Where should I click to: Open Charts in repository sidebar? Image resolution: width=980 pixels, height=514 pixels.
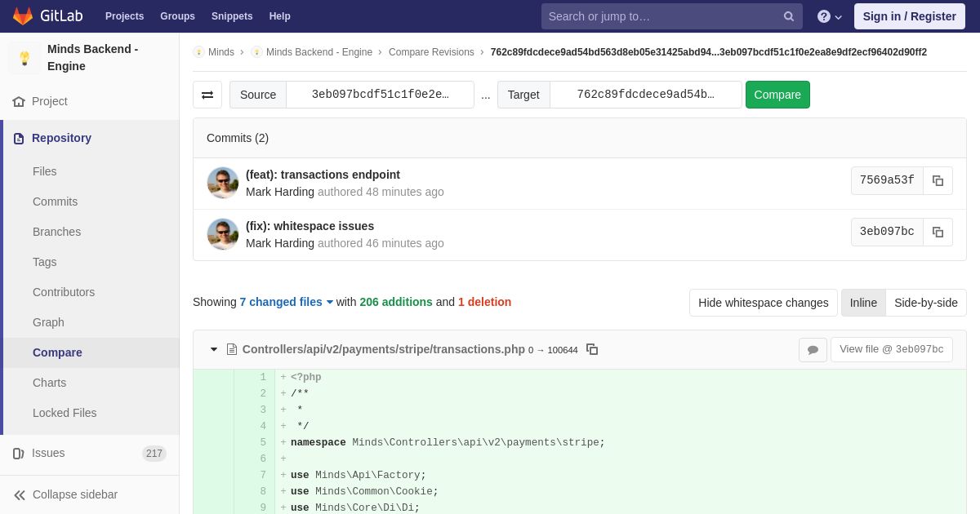click(x=49, y=383)
